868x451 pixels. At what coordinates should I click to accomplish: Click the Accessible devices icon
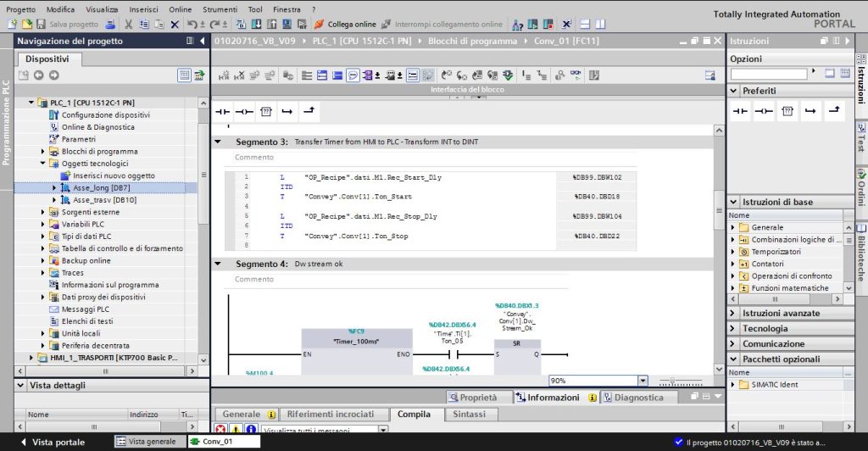coord(518,25)
